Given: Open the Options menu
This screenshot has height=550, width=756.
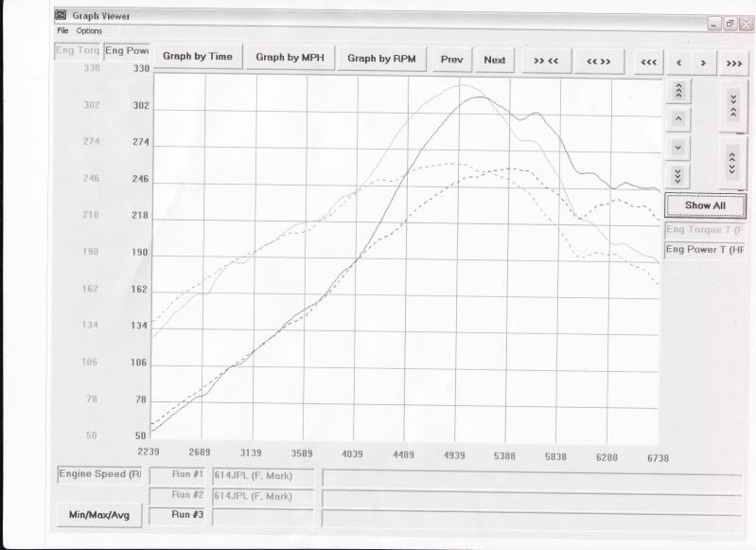Looking at the screenshot, I should [90, 31].
